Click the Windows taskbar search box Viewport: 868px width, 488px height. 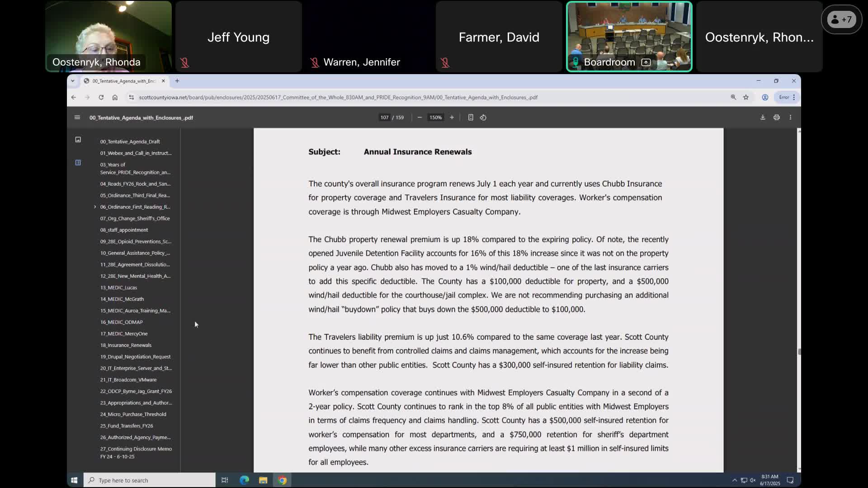(149, 480)
